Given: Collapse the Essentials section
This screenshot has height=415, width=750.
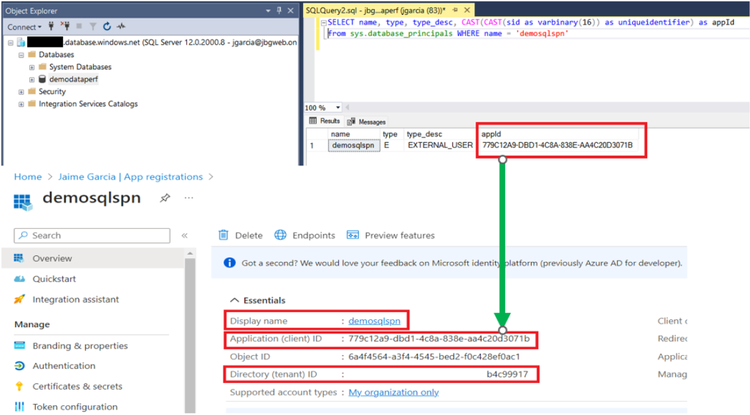Looking at the screenshot, I should [x=234, y=300].
